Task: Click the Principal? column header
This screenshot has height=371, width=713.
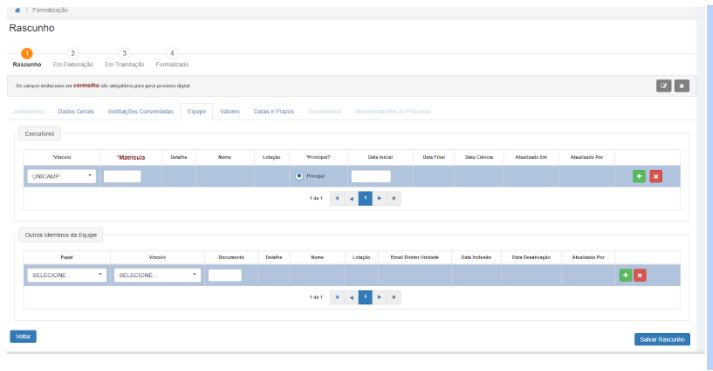Action: tap(318, 157)
